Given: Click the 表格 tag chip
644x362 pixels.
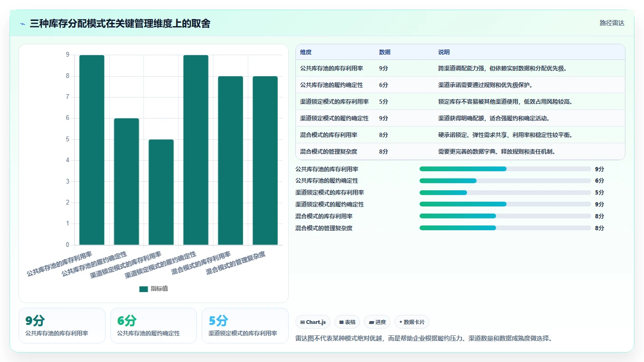Looking at the screenshot, I should [347, 322].
